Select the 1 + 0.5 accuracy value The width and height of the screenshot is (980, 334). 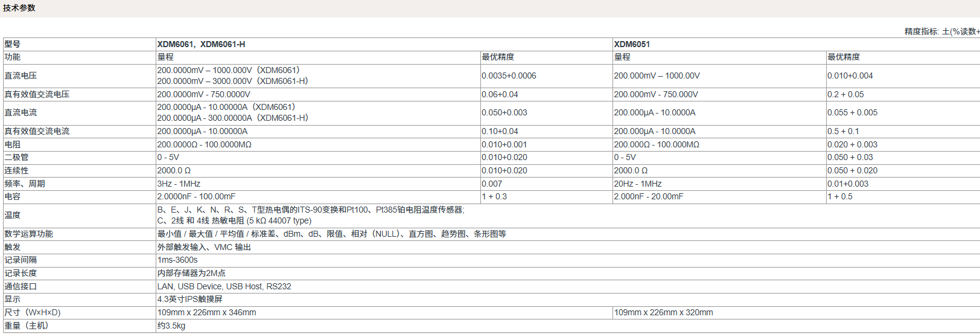pyautogui.click(x=840, y=196)
